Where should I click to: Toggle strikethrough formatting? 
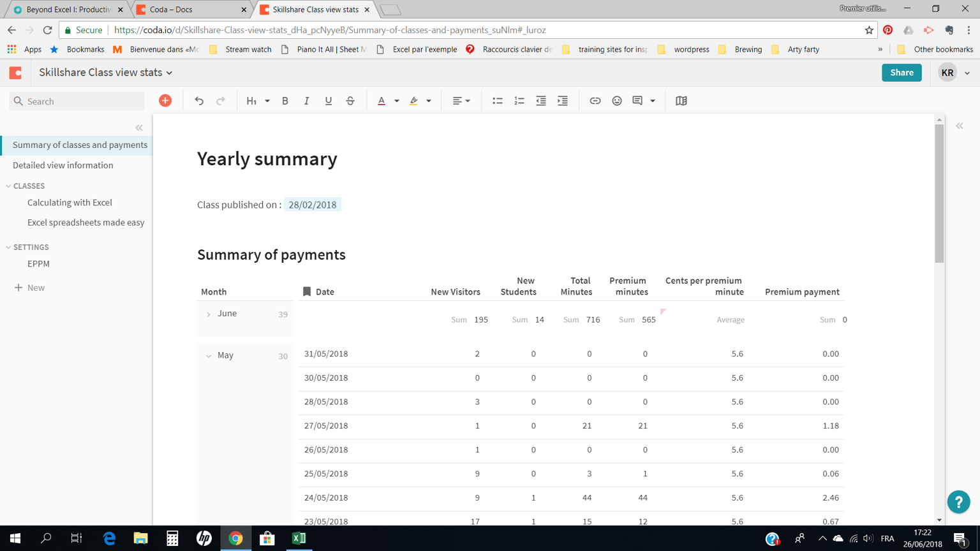(350, 101)
